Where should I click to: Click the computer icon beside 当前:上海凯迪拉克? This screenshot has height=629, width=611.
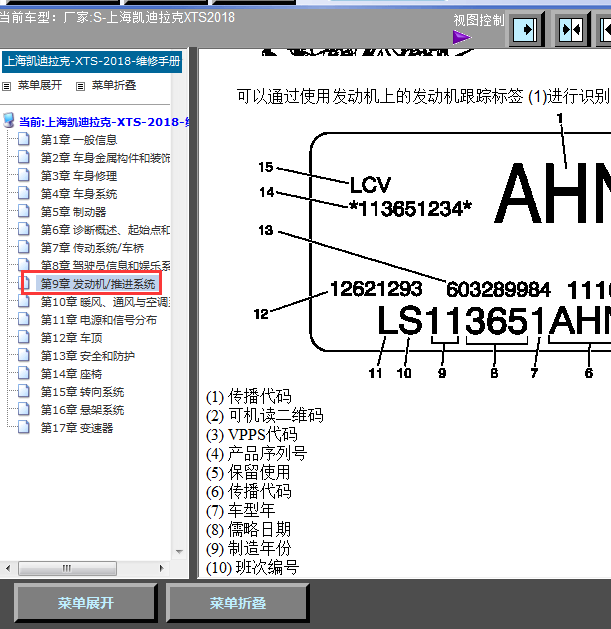8,120
